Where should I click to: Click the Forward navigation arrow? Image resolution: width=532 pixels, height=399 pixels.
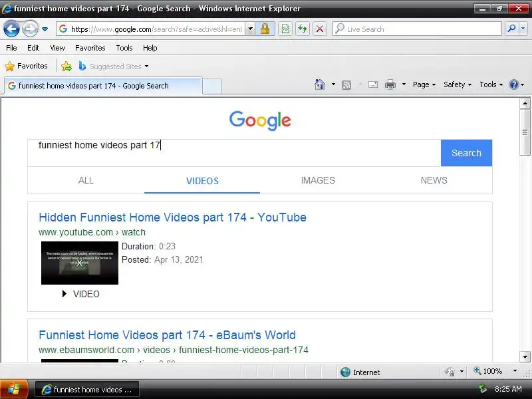[30, 29]
